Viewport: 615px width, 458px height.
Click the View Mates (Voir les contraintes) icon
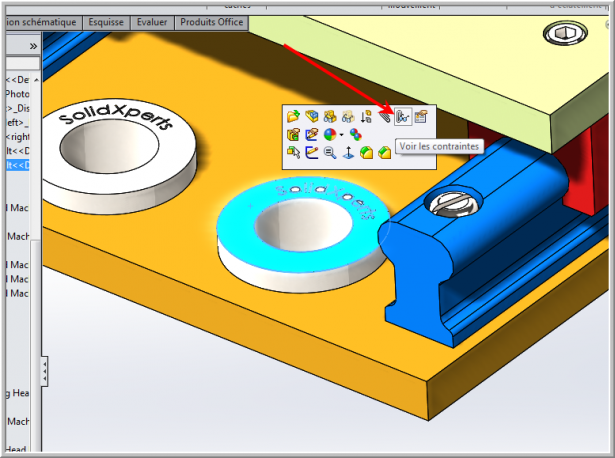(403, 116)
